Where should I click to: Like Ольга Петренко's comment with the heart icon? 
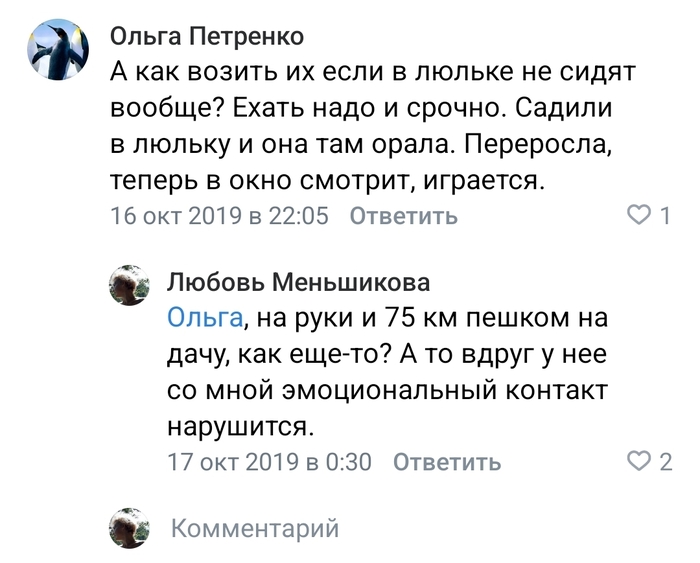pyautogui.click(x=637, y=215)
